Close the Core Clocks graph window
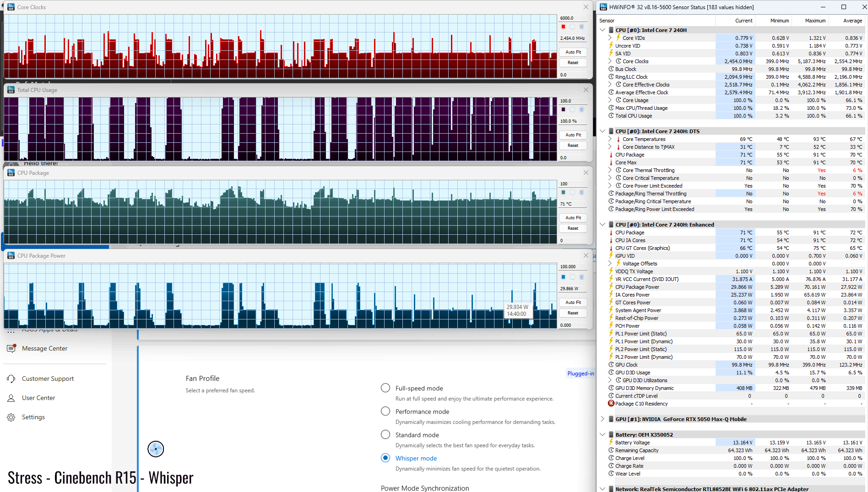Screen dimensions: 868x492 pyautogui.click(x=586, y=7)
